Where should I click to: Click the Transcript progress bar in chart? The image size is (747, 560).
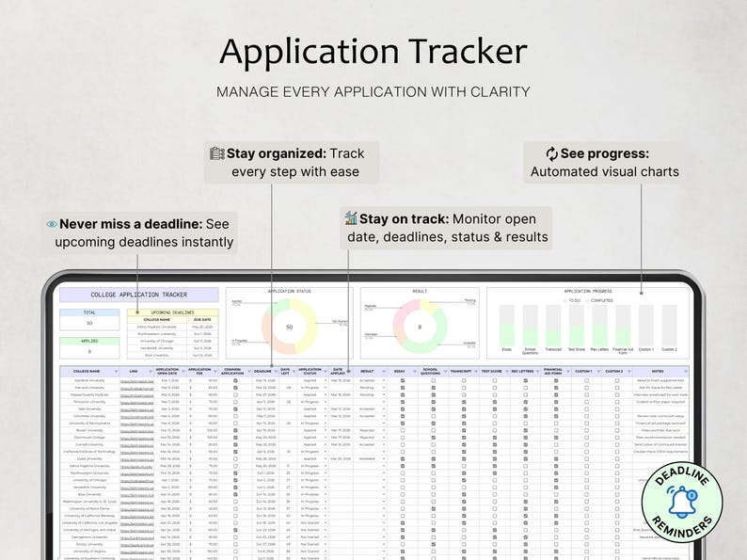tap(553, 326)
